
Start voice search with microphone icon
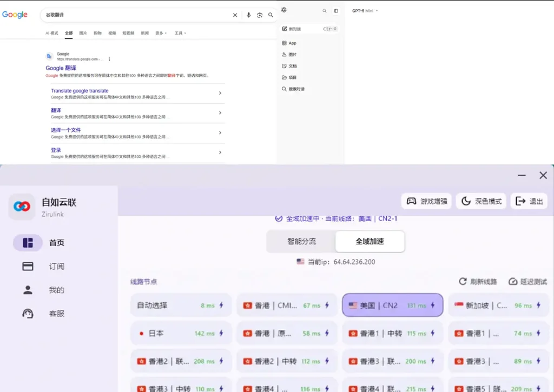pyautogui.click(x=249, y=15)
